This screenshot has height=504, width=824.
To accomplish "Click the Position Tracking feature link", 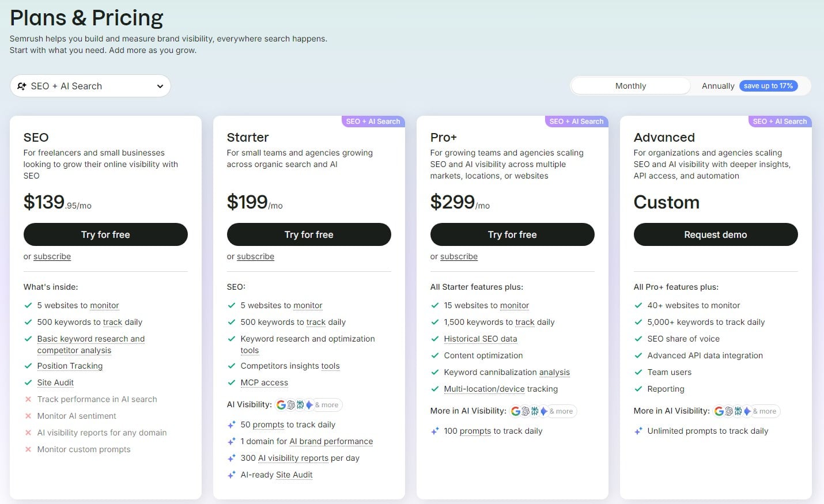I will (x=70, y=366).
